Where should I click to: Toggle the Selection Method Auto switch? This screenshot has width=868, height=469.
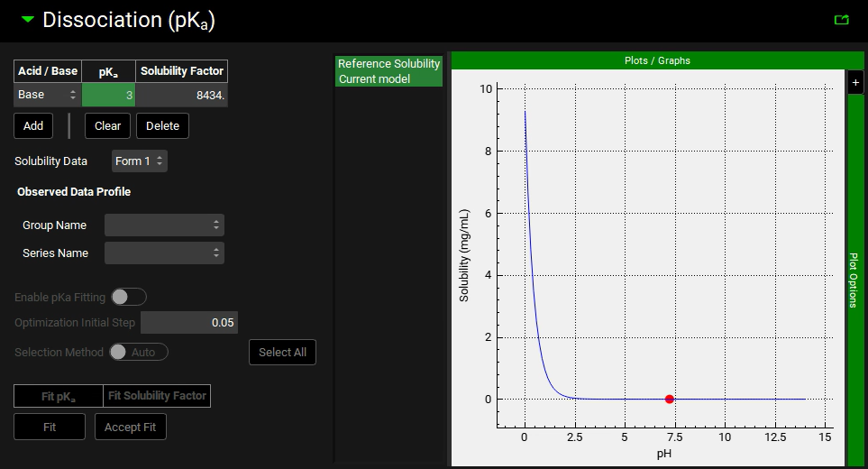(x=138, y=352)
